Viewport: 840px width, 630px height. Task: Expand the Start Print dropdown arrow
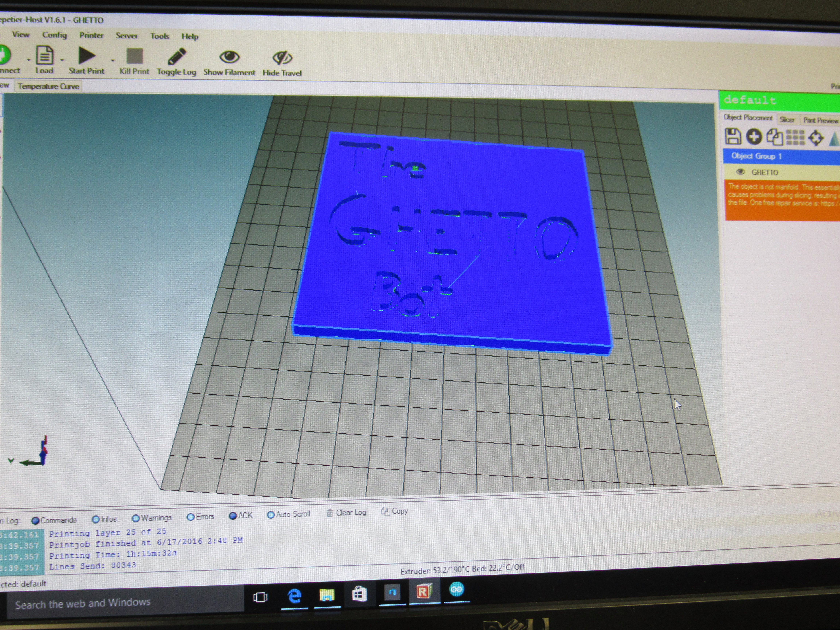click(112, 60)
